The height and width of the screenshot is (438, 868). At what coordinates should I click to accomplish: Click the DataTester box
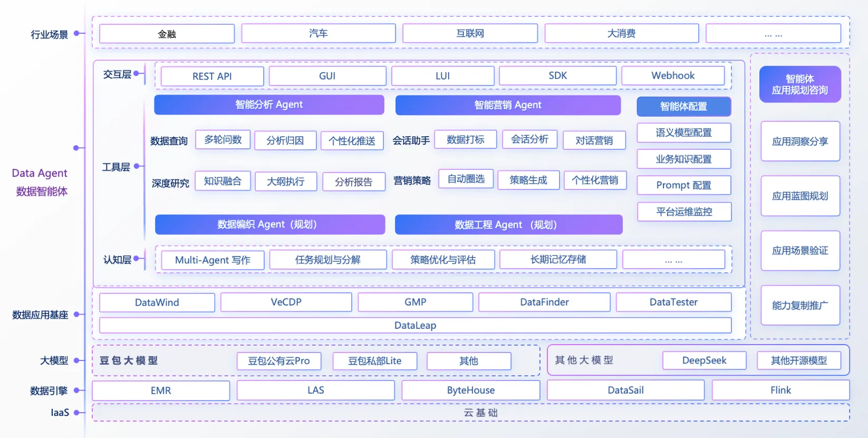[x=673, y=302]
